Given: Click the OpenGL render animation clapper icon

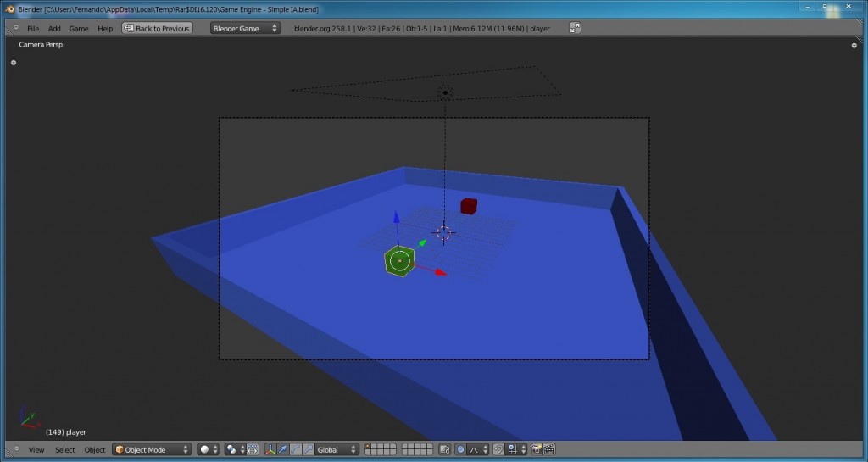Looking at the screenshot, I should (x=549, y=450).
